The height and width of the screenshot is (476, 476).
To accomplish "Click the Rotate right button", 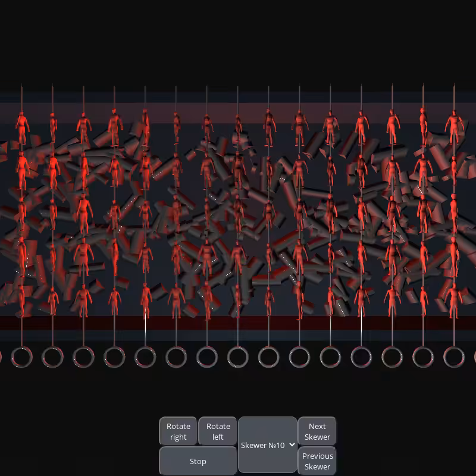I will [178, 431].
